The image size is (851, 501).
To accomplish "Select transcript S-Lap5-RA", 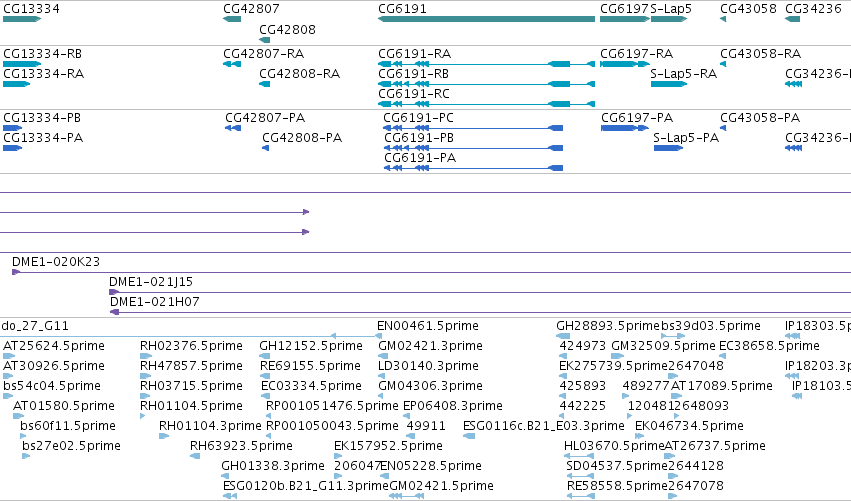I will click(684, 74).
